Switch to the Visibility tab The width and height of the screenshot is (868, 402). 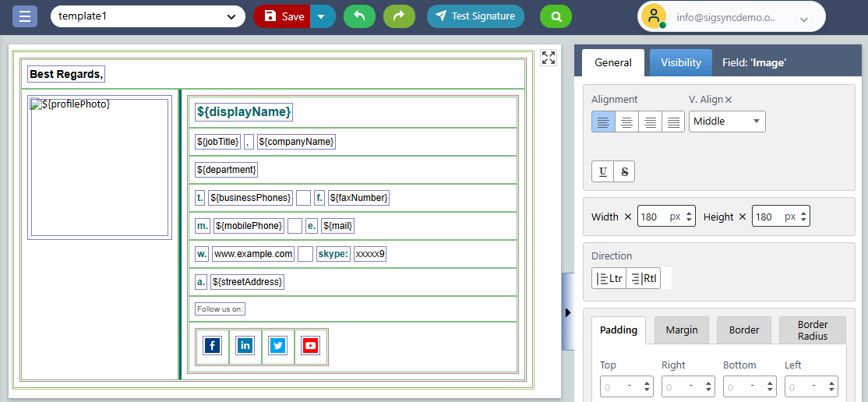coord(681,62)
